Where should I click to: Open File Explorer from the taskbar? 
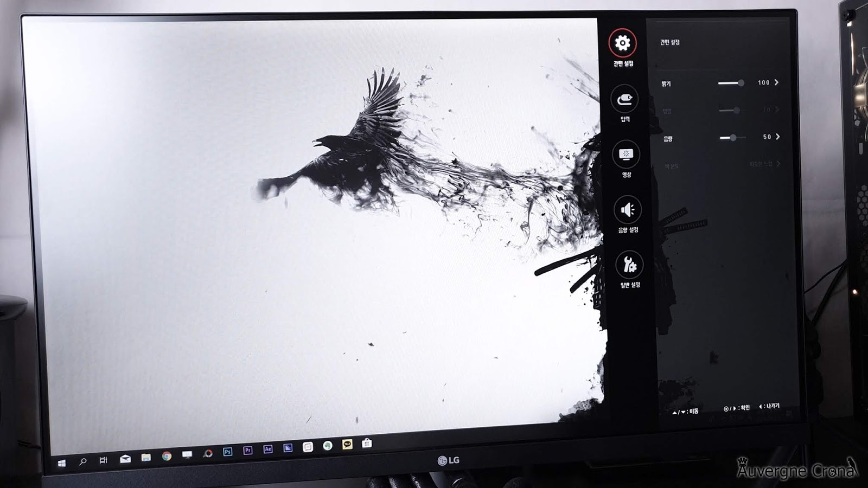coord(146,457)
